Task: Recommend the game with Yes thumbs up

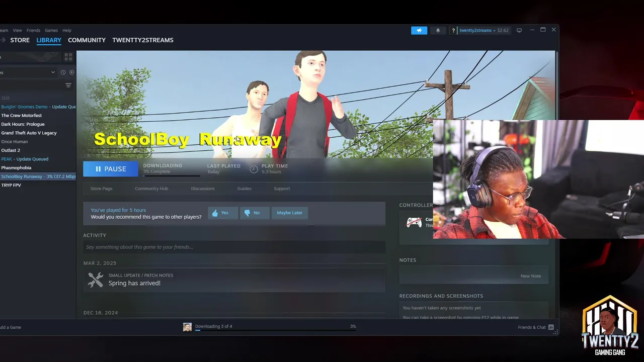Action: (x=222, y=213)
